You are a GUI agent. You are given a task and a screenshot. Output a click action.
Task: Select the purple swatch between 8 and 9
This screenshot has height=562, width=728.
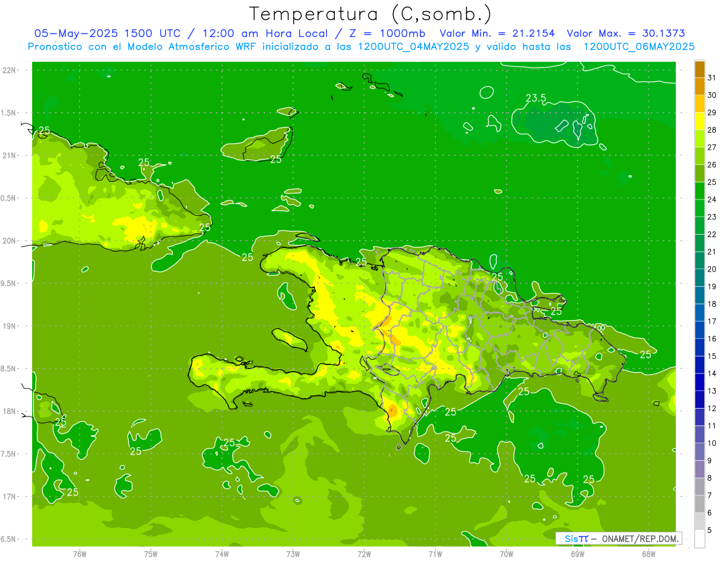(699, 469)
